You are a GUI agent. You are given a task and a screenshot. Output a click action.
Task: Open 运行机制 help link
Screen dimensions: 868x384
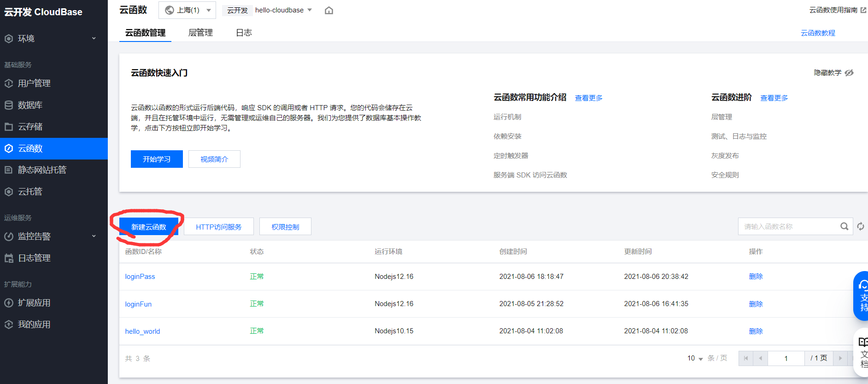pyautogui.click(x=507, y=117)
